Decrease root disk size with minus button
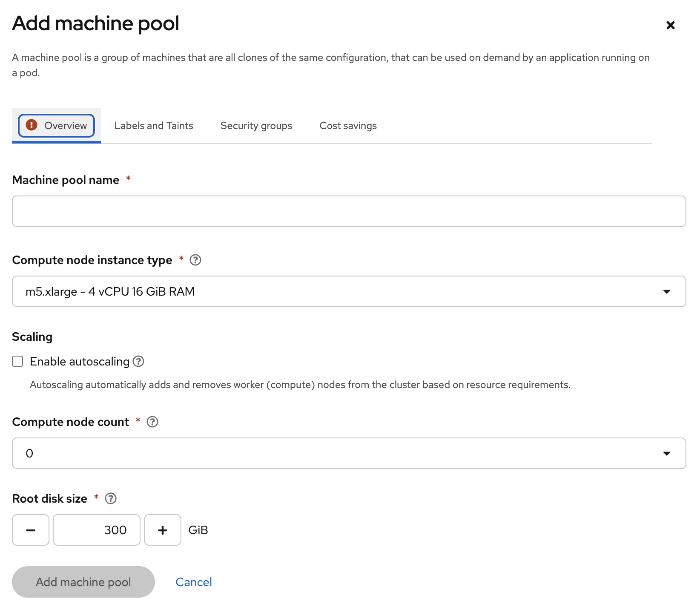The height and width of the screenshot is (610, 700). pyautogui.click(x=31, y=530)
